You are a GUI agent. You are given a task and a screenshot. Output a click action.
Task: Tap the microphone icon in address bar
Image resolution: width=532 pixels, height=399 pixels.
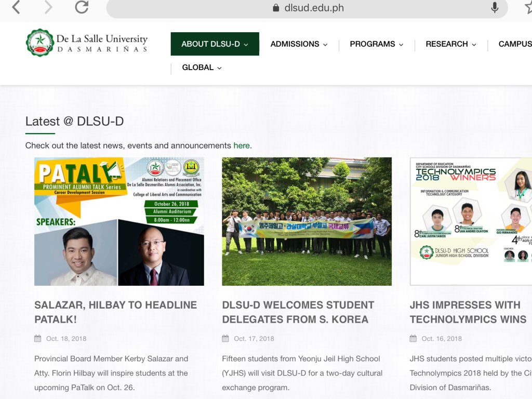(495, 7)
